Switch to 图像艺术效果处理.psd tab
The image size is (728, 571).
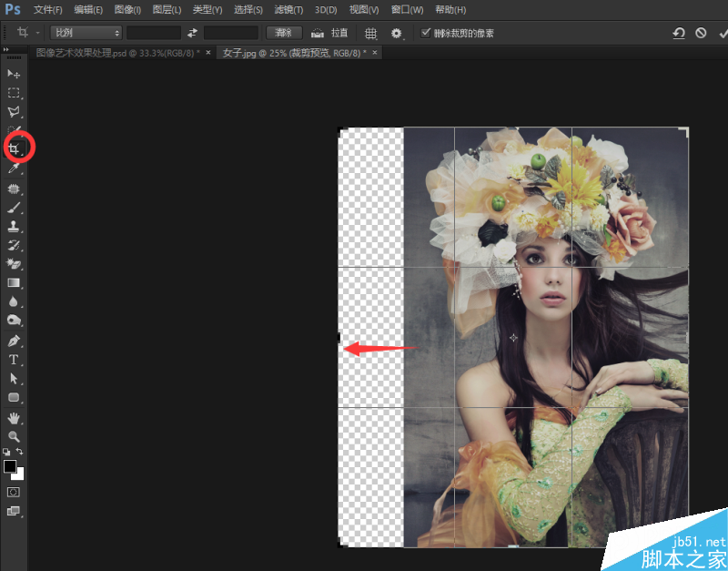tap(118, 53)
